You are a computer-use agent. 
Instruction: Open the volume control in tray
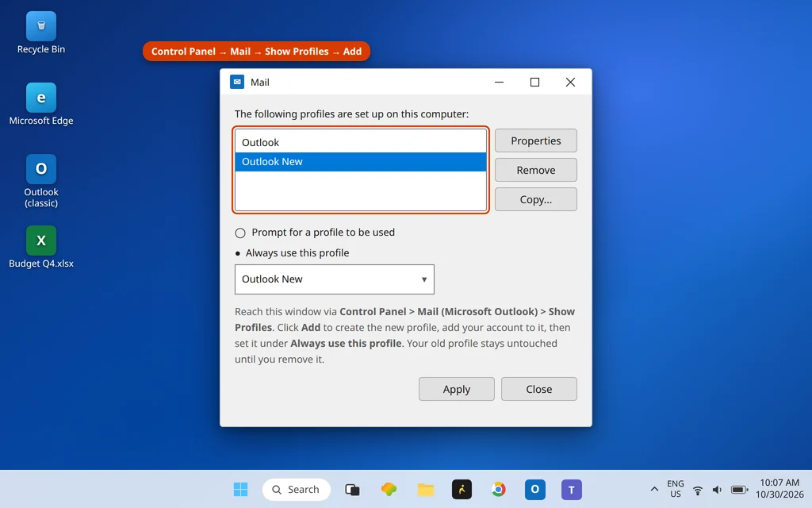[x=717, y=489]
